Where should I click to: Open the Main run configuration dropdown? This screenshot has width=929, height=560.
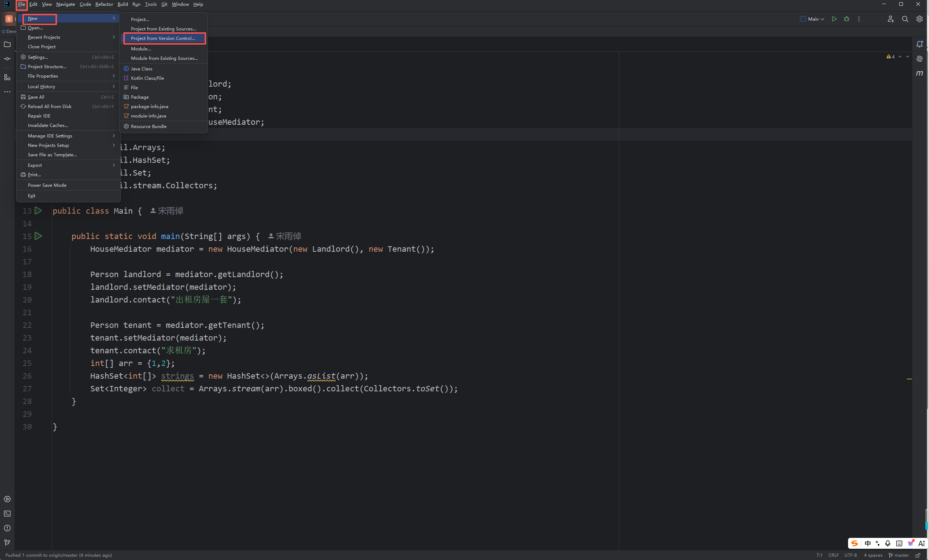pos(812,19)
